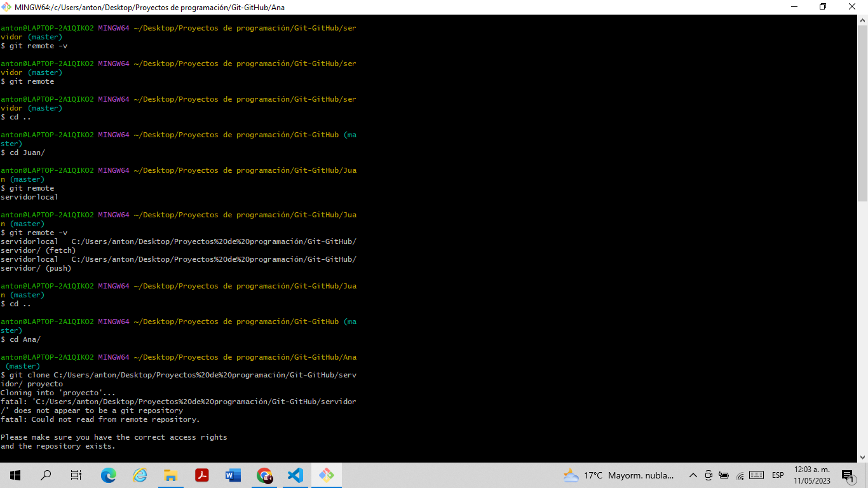Open the touch keyboard tray icon
Image resolution: width=868 pixels, height=488 pixels.
point(756,475)
